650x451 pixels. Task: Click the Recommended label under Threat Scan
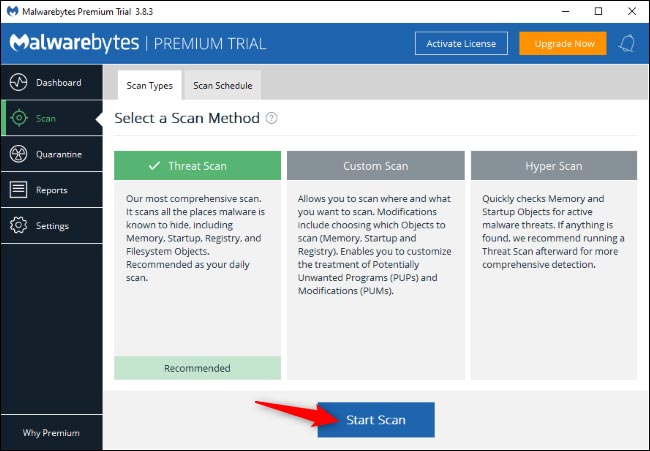[x=197, y=368]
